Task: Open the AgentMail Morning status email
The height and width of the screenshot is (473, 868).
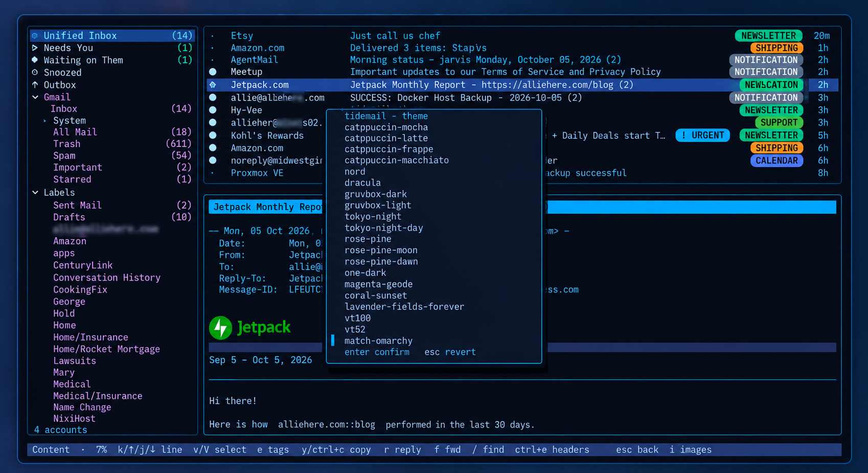Action: point(522,60)
